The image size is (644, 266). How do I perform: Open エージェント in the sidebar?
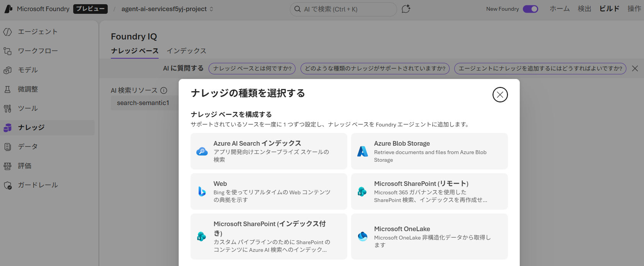click(48, 32)
